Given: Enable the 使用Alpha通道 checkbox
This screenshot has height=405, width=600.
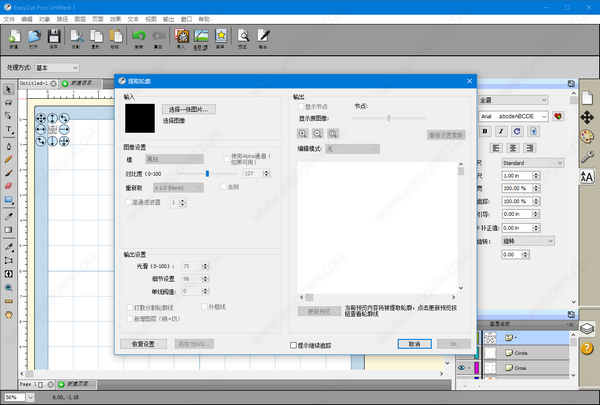Looking at the screenshot, I should coord(226,159).
